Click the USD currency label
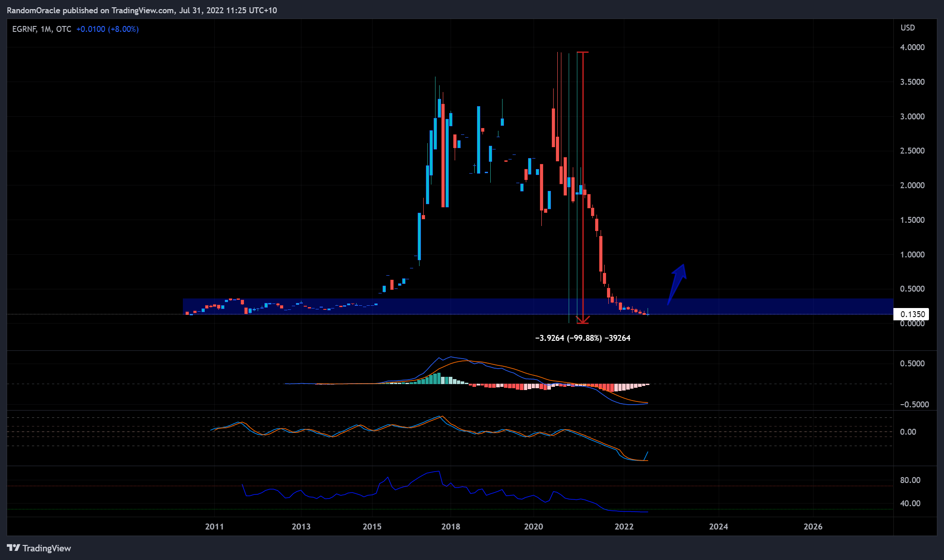The height and width of the screenshot is (560, 944). coord(908,28)
